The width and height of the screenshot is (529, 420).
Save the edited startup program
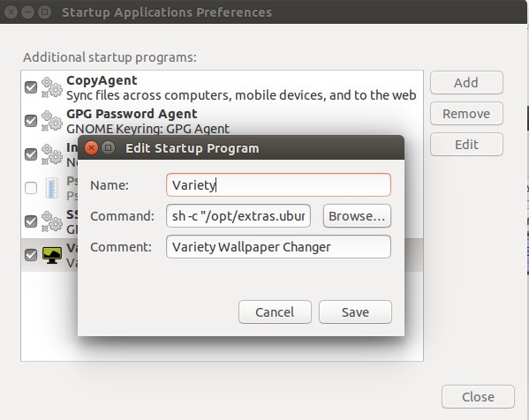pyautogui.click(x=355, y=311)
